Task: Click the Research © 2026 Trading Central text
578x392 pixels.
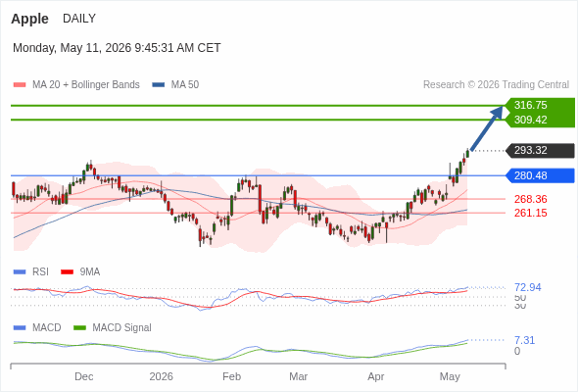Action: tap(496, 85)
